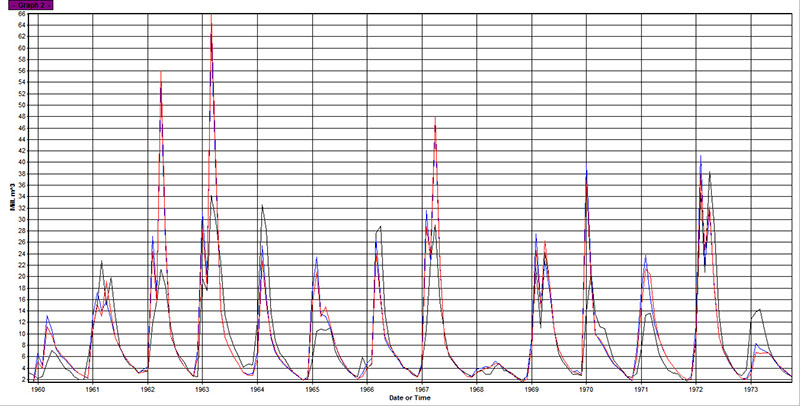Click the highest red peak in 1963
800x406 pixels.
coord(211,16)
